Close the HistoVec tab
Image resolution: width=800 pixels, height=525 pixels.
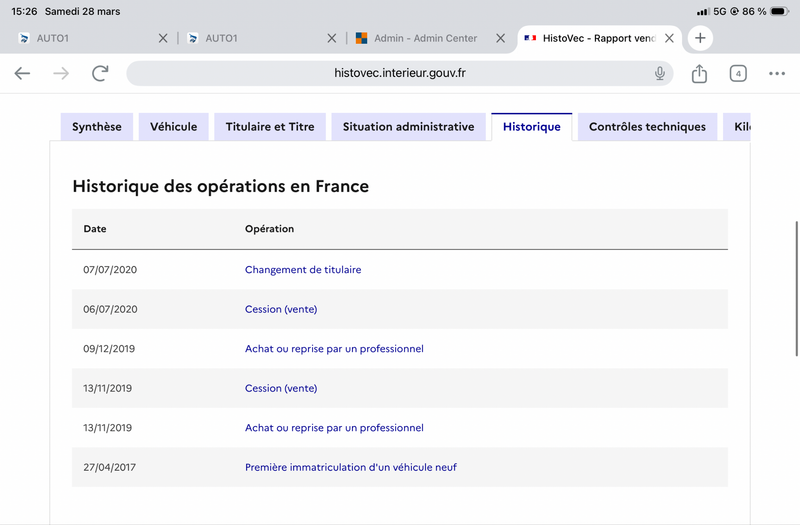click(669, 38)
